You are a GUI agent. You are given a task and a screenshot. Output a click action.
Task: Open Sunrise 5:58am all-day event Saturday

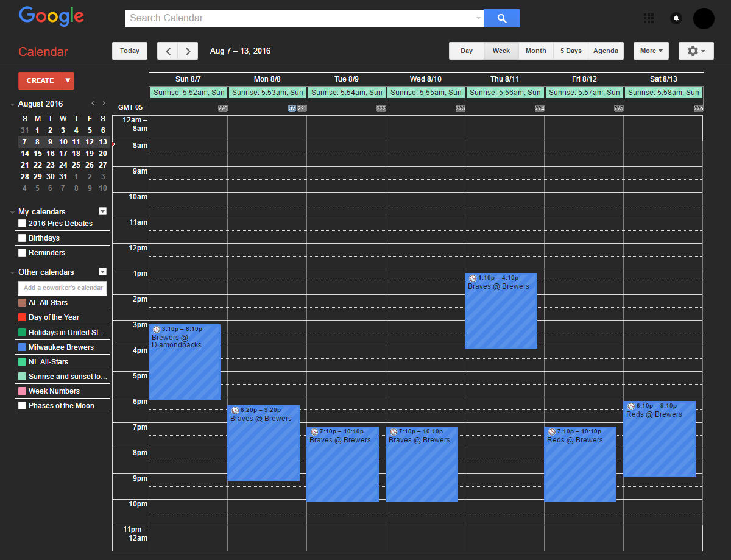coord(663,93)
